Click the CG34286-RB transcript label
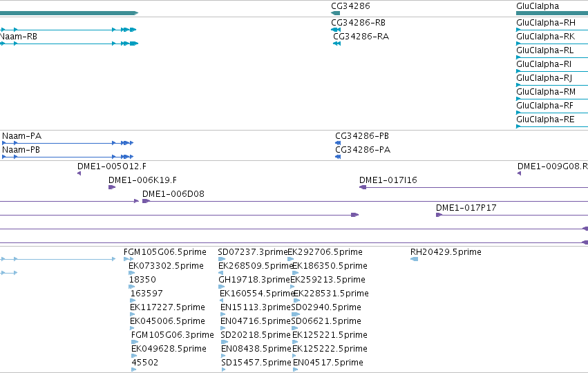Screen dimensions: 588x373 tap(358, 23)
